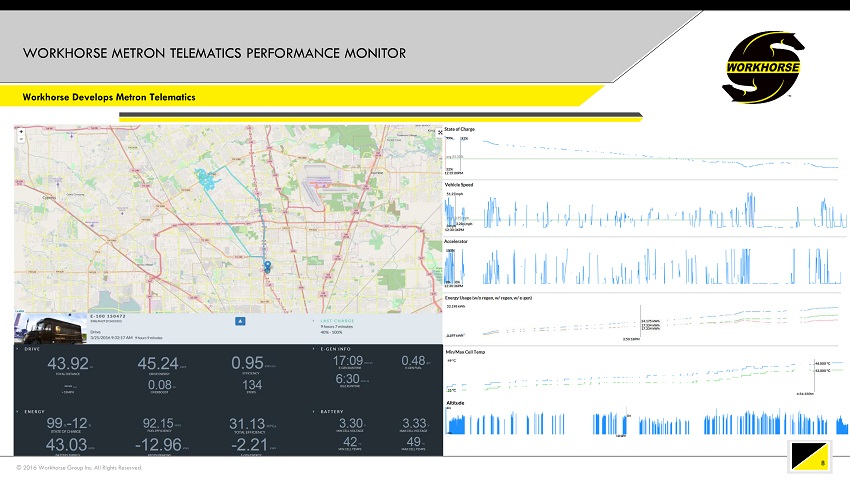Click the blue location pin on the map
Viewport: 850px width, 478px height.
(x=267, y=266)
